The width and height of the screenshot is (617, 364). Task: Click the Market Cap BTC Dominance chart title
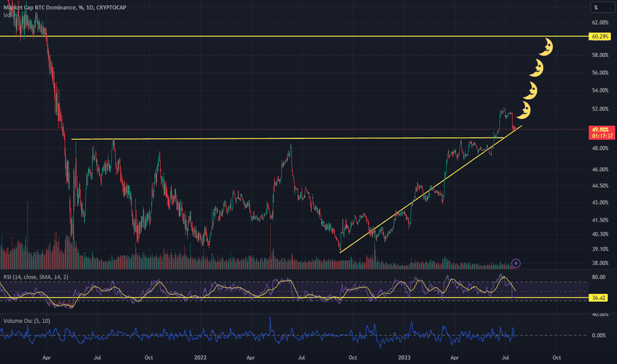pos(65,7)
